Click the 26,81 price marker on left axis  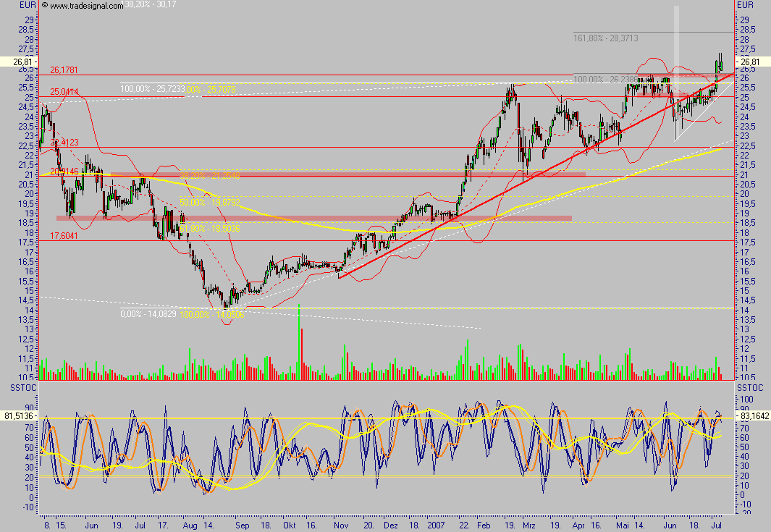pyautogui.click(x=19, y=62)
